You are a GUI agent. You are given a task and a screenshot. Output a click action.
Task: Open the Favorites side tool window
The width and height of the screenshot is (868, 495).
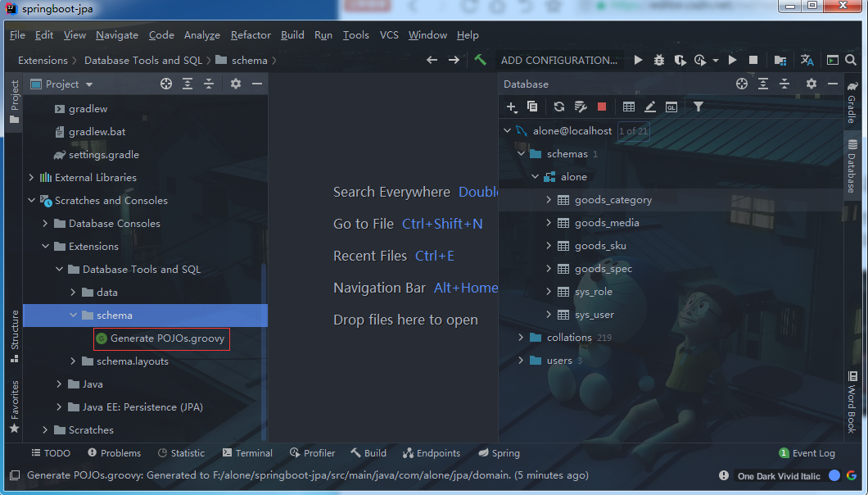tap(15, 406)
